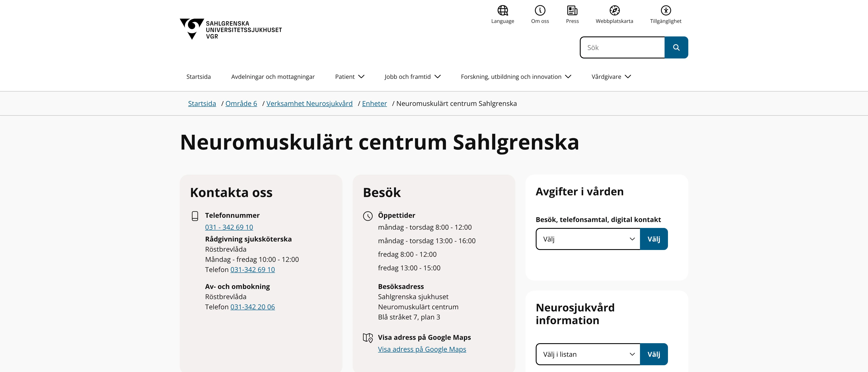Click text 'fredag 13:00 - 15:00'
This screenshot has width=868, height=372.
click(x=409, y=268)
